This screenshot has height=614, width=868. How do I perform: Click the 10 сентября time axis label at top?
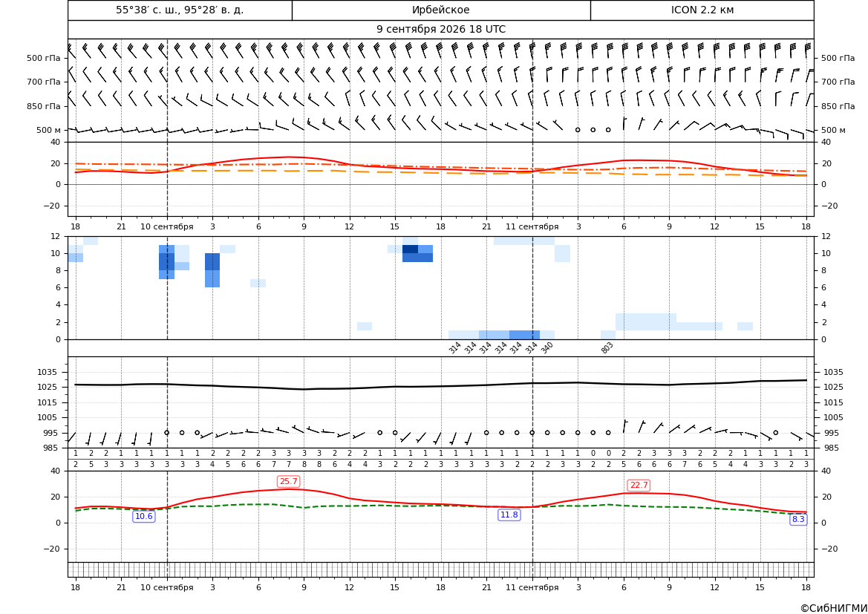(x=166, y=226)
